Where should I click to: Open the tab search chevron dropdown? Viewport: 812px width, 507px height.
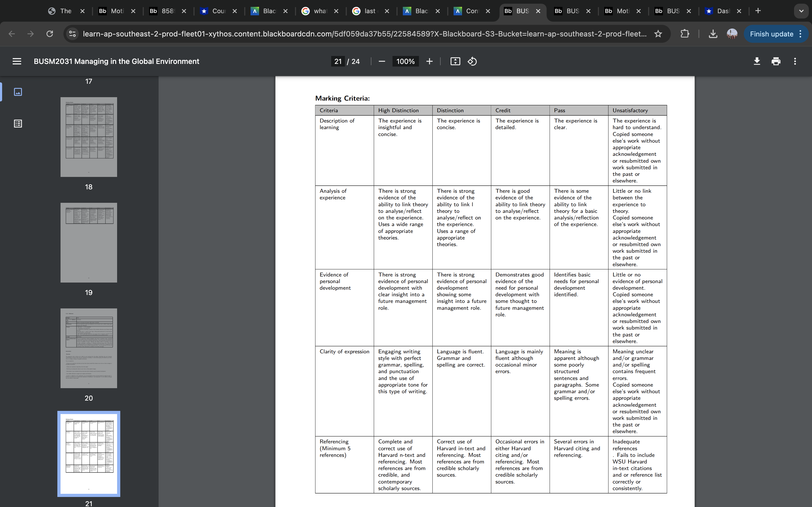point(801,11)
